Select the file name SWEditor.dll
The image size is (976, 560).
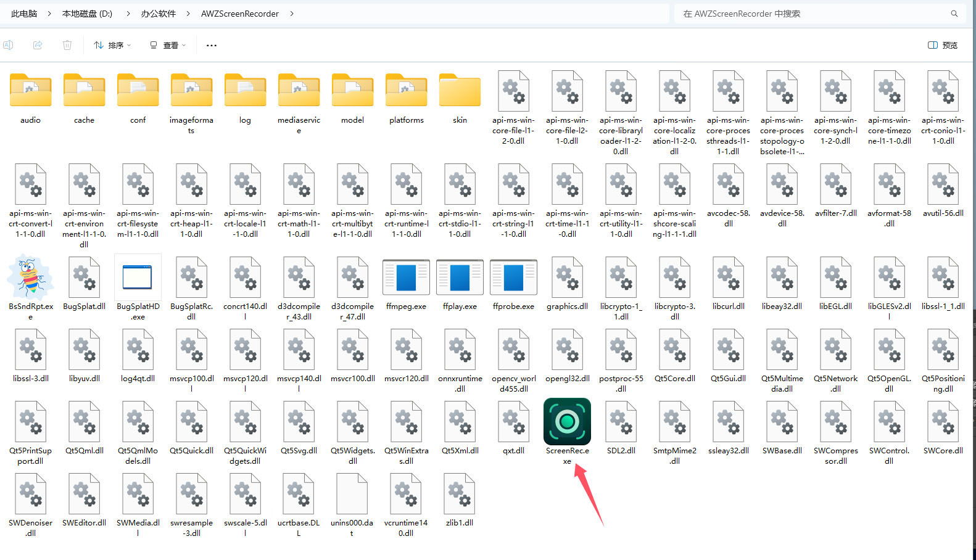click(84, 523)
